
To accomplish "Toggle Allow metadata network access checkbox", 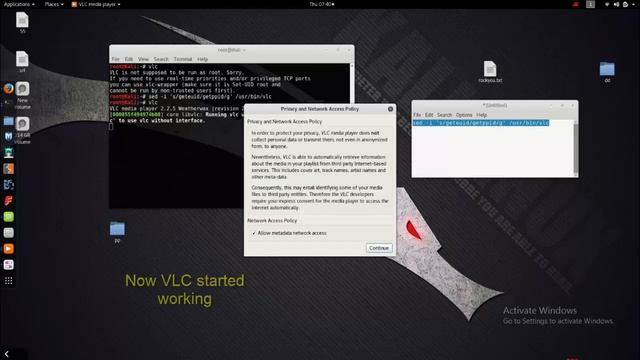I will point(254,233).
